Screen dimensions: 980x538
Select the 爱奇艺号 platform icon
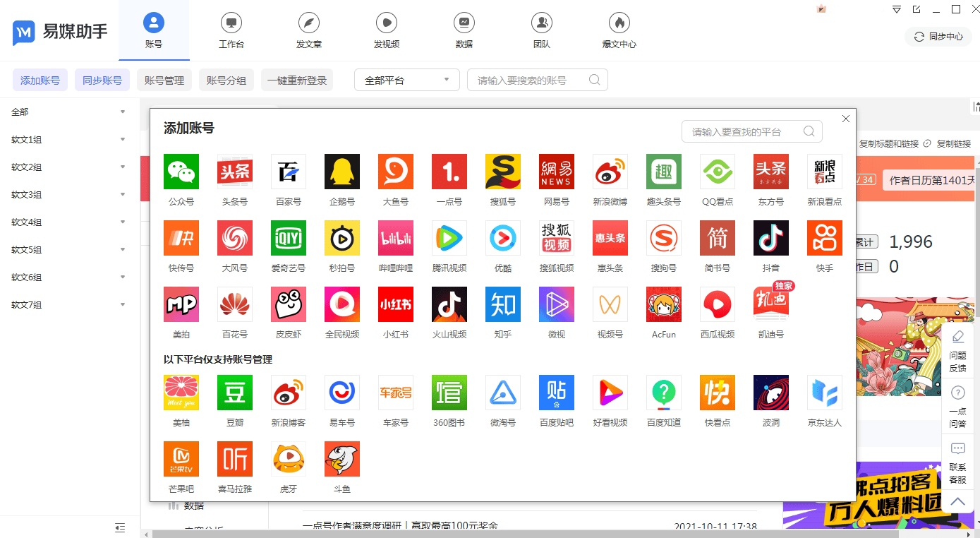(x=288, y=238)
